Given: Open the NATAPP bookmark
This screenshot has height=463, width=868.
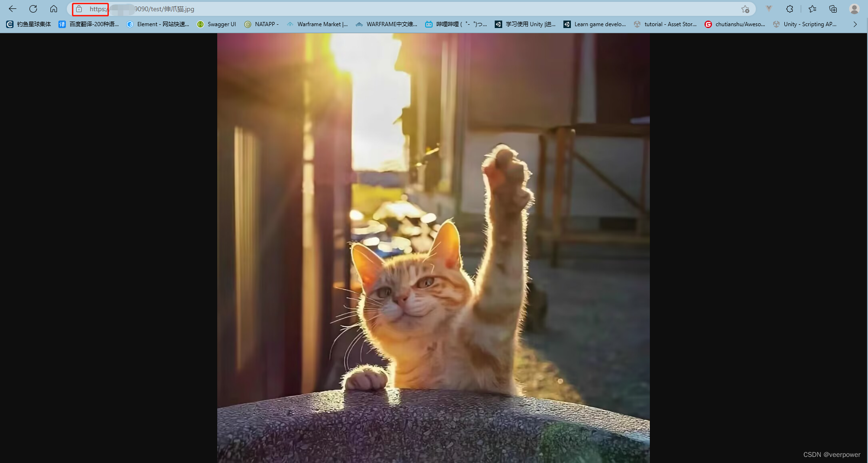Looking at the screenshot, I should [x=262, y=24].
